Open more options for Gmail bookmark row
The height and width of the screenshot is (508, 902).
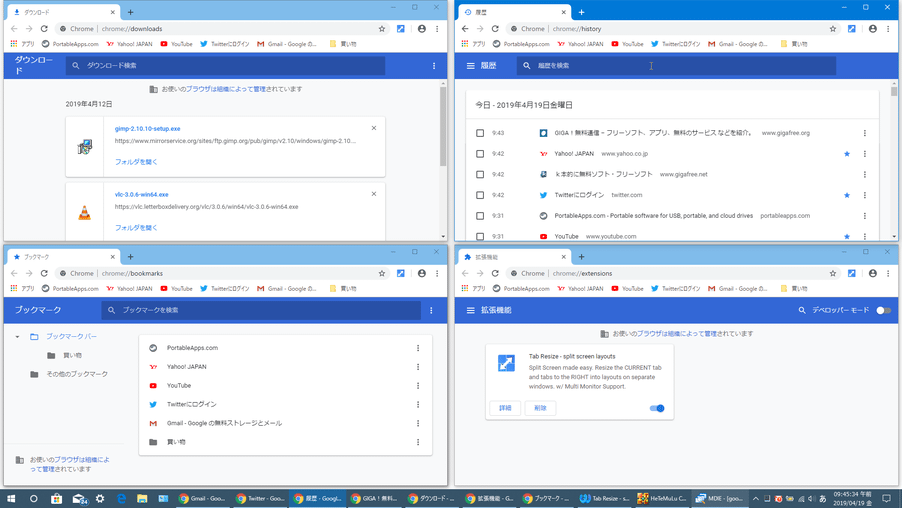(418, 423)
